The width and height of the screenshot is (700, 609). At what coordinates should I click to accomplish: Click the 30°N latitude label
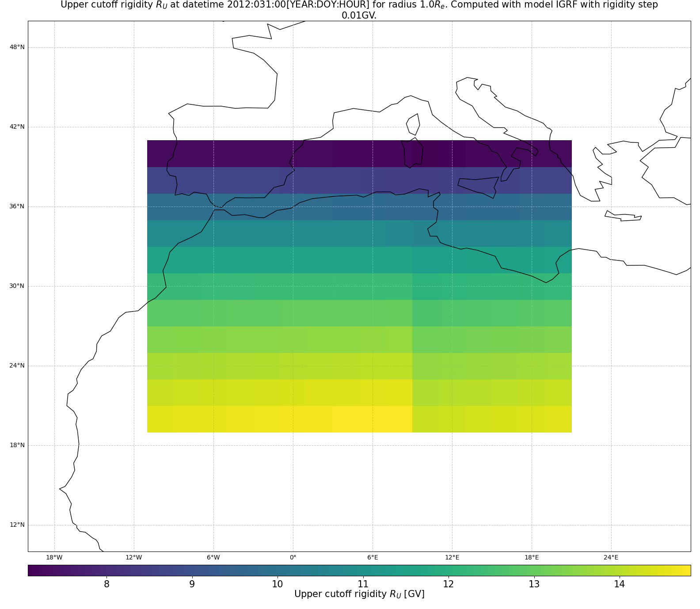click(17, 286)
